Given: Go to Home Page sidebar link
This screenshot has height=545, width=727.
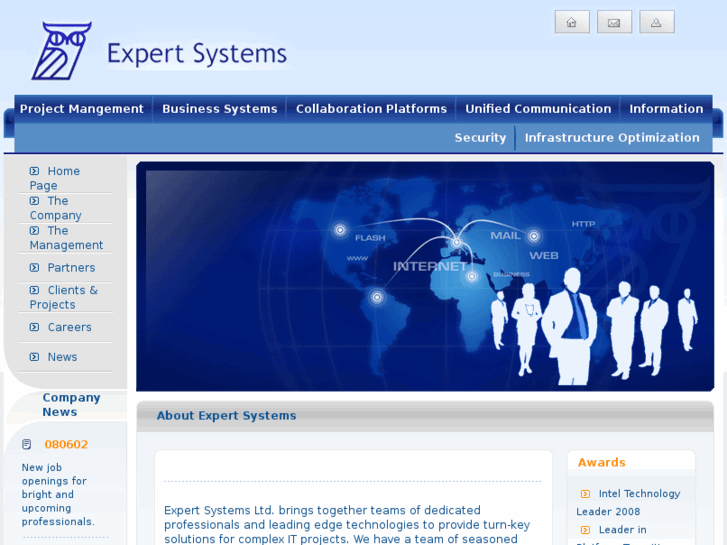Looking at the screenshot, I should pos(55,178).
